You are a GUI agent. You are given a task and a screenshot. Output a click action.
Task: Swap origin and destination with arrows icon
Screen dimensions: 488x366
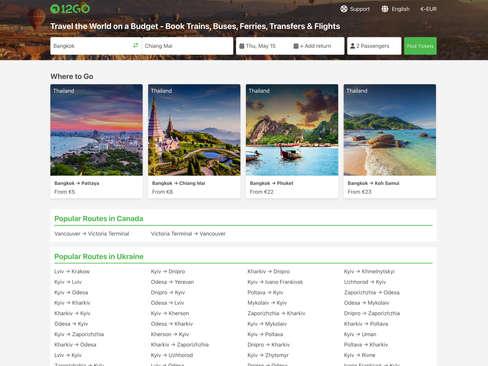136,45
